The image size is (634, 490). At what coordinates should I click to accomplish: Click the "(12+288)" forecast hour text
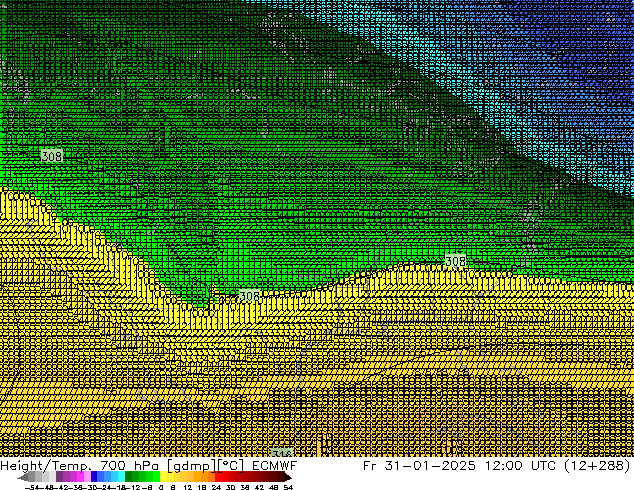[x=597, y=465]
